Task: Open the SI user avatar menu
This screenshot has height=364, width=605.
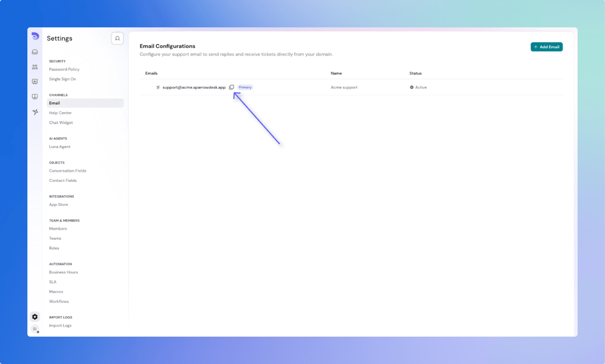Action: tap(35, 329)
